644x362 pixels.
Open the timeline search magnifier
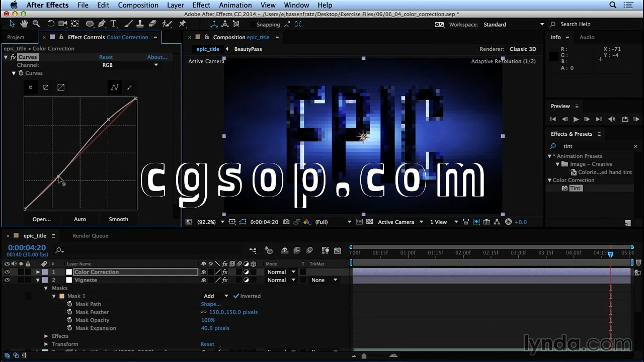click(x=59, y=250)
